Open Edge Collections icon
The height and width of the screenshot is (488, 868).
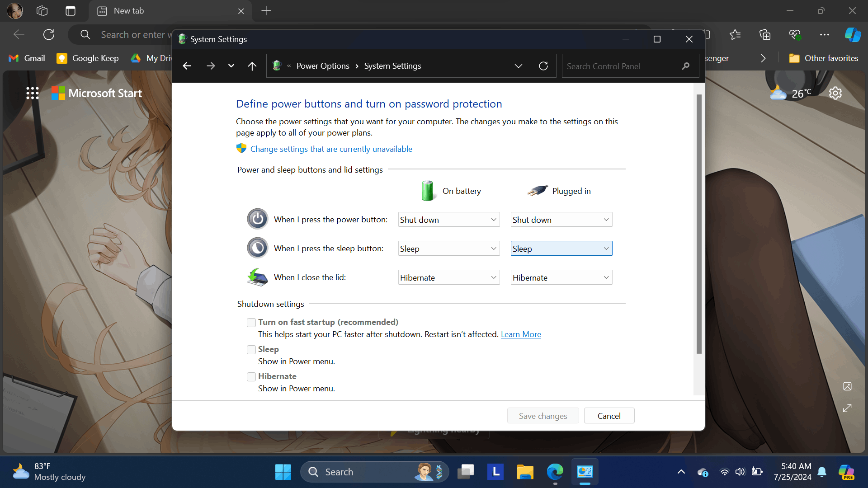click(x=765, y=34)
